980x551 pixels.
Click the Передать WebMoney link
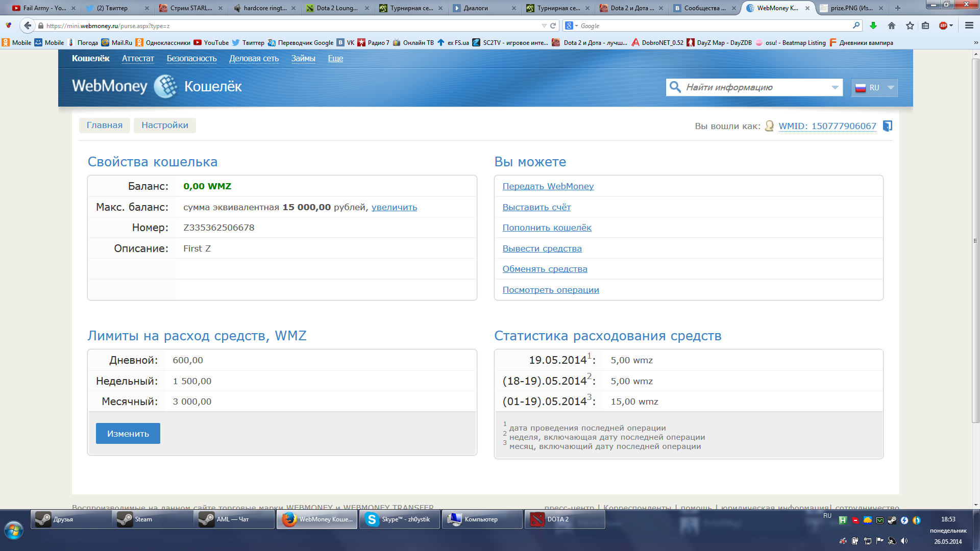click(548, 187)
